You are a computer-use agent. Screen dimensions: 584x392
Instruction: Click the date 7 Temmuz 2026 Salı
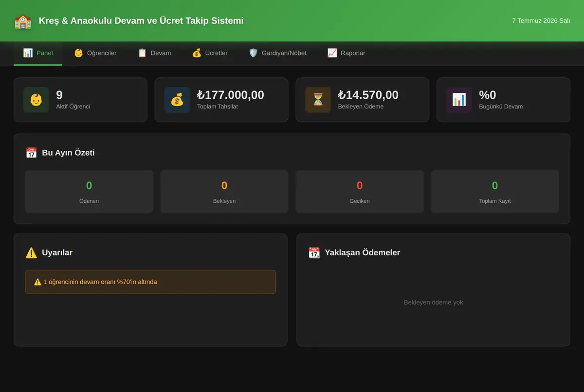pyautogui.click(x=541, y=21)
